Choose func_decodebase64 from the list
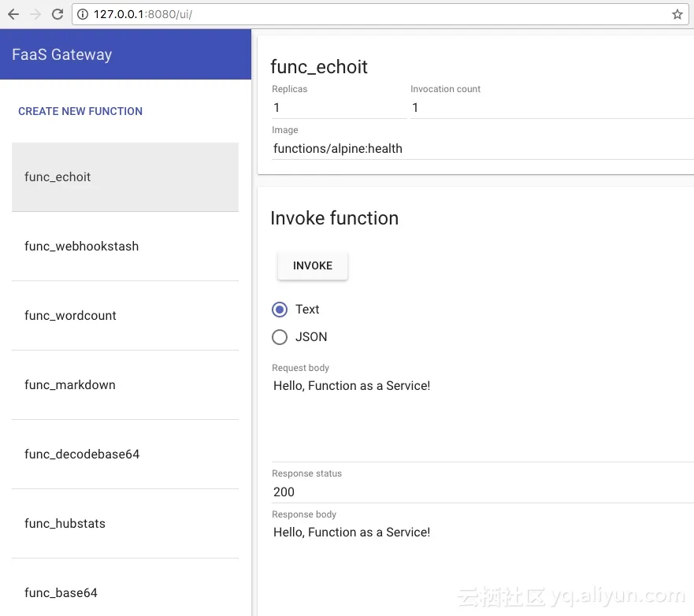The image size is (694, 616). 125,454
